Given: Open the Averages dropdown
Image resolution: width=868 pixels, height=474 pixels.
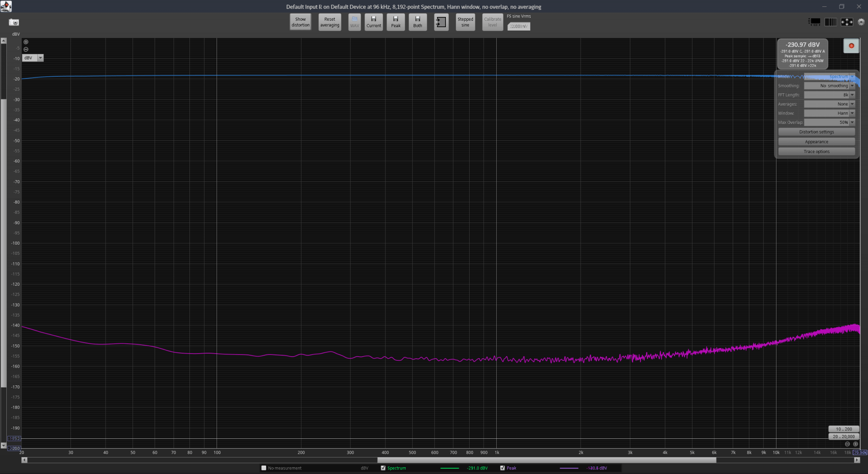Looking at the screenshot, I should pyautogui.click(x=829, y=104).
